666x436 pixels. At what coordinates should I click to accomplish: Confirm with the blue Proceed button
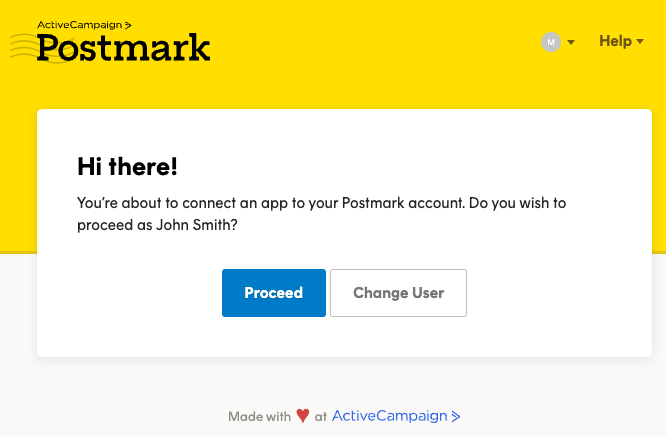pyautogui.click(x=274, y=293)
